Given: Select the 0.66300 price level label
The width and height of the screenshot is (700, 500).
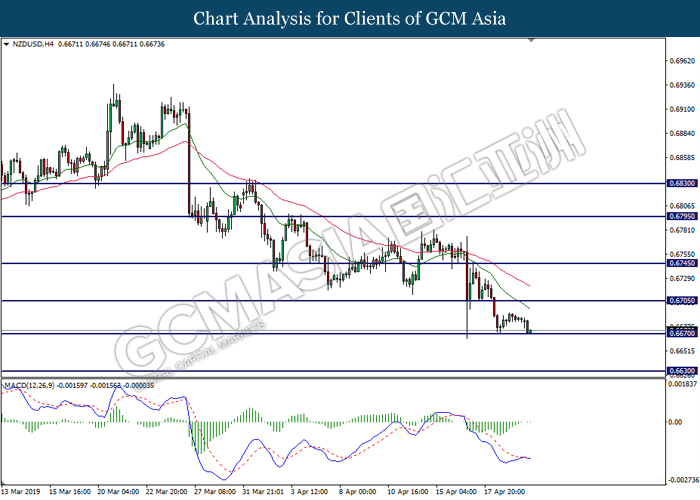Looking at the screenshot, I should pos(682,371).
